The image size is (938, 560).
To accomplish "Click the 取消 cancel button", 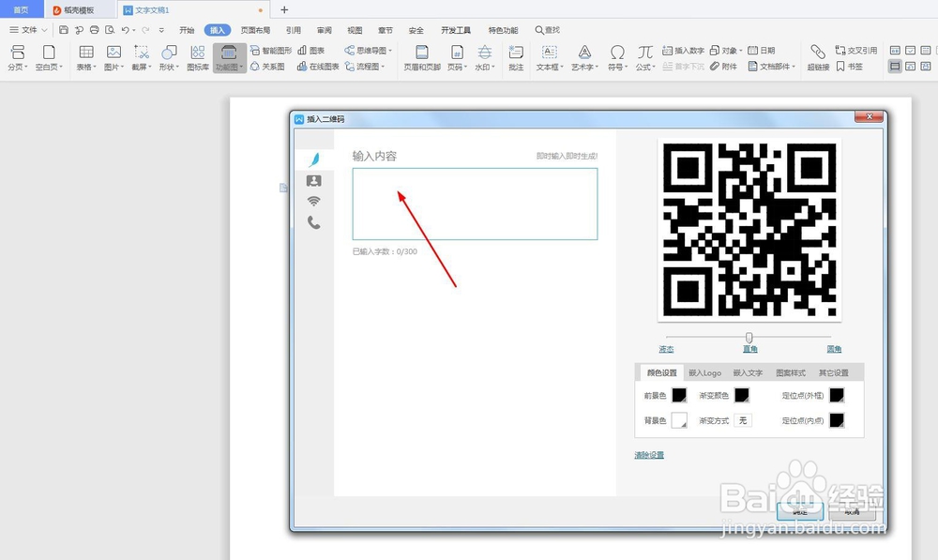I will point(853,511).
